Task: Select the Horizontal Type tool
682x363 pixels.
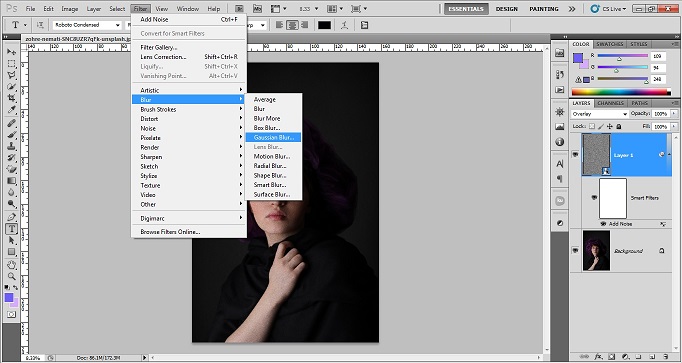Action: coord(11,229)
